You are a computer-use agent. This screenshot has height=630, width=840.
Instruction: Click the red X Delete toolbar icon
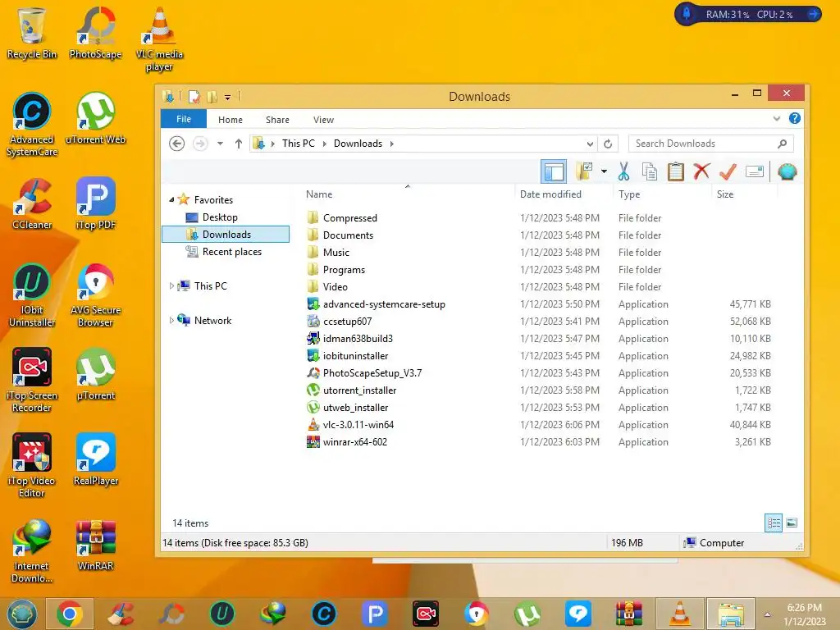[701, 171]
